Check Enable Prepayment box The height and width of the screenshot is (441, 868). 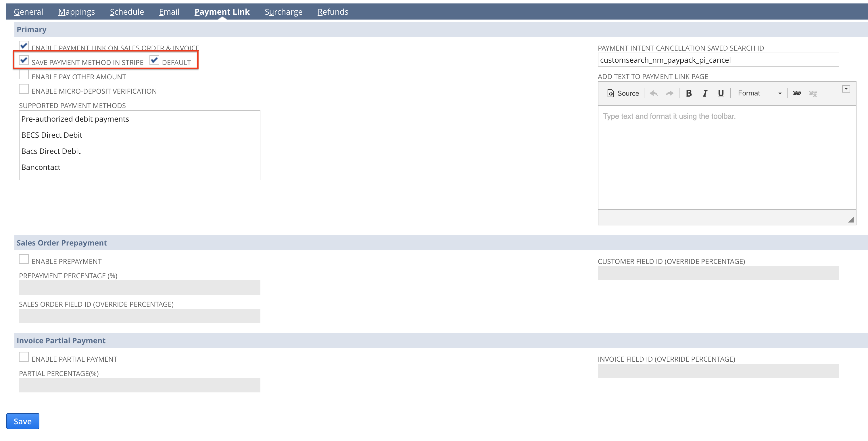(24, 259)
